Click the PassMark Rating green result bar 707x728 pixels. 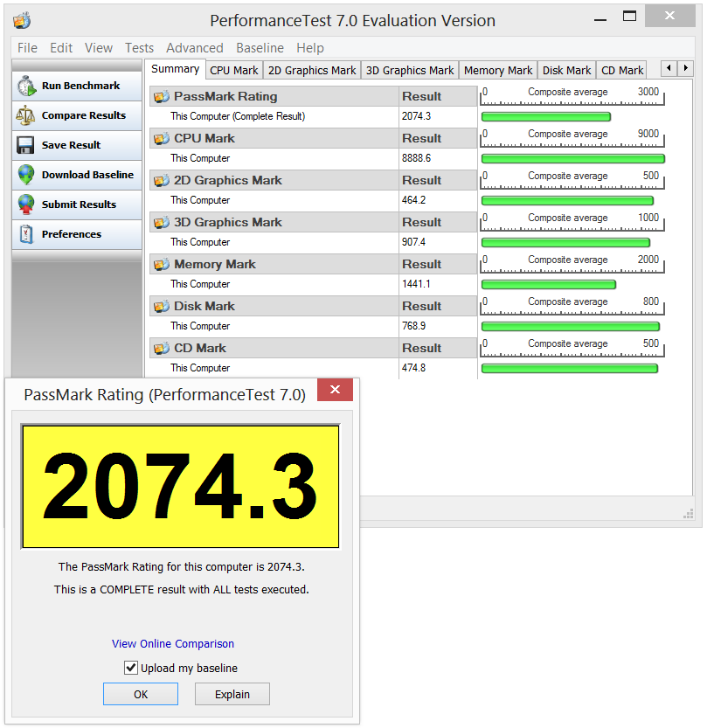coord(546,116)
